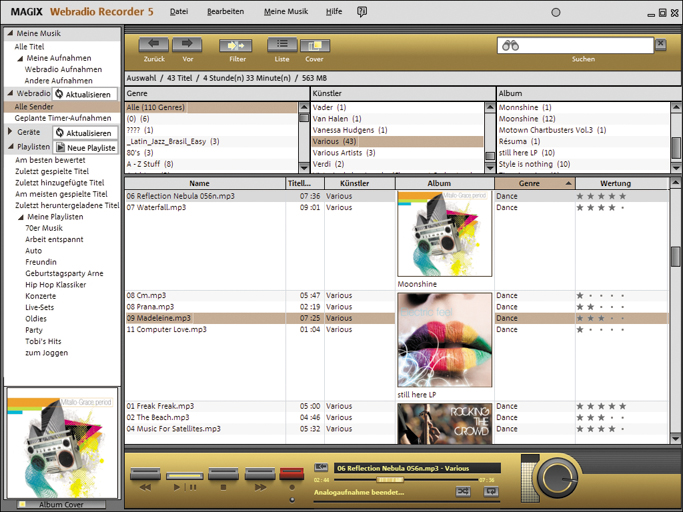Clear the search field with X button
683x512 pixels.
click(661, 44)
